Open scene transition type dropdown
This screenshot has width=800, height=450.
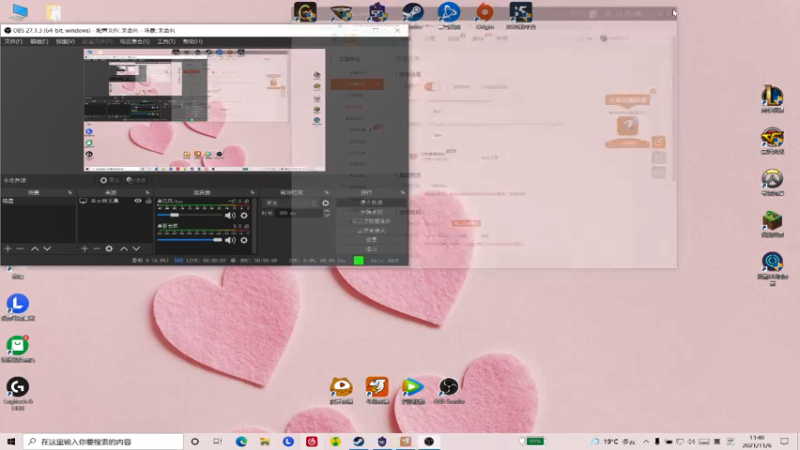(290, 203)
